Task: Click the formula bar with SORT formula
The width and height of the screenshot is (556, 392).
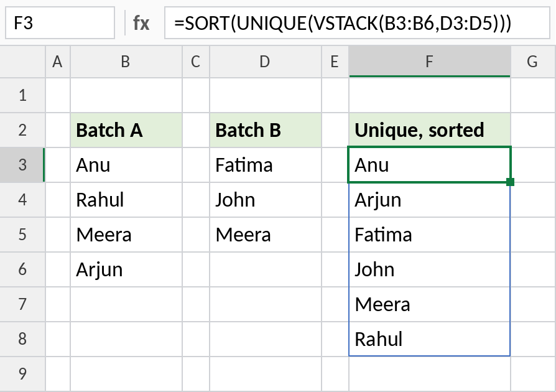Action: 357,22
